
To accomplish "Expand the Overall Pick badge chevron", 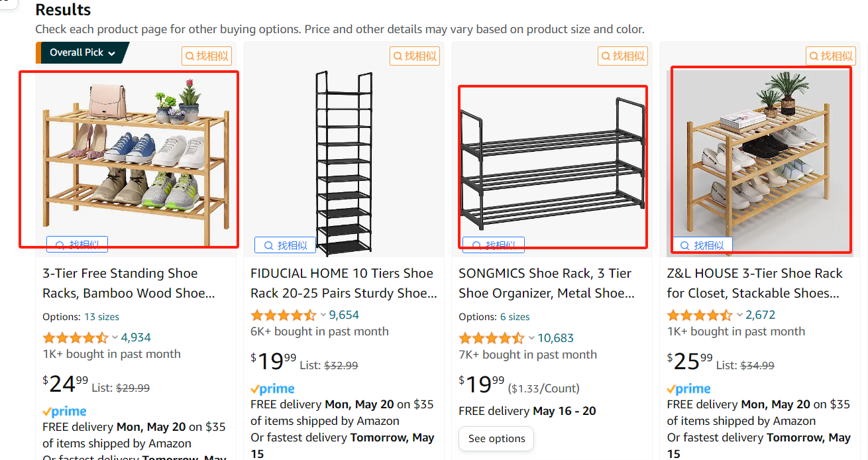I will coord(112,53).
